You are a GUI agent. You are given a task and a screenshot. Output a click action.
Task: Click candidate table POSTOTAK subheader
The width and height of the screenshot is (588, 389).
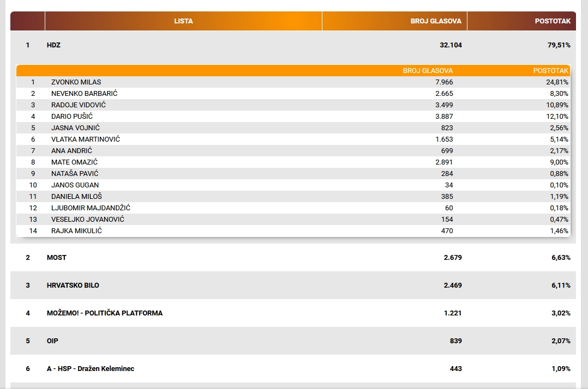click(x=551, y=71)
